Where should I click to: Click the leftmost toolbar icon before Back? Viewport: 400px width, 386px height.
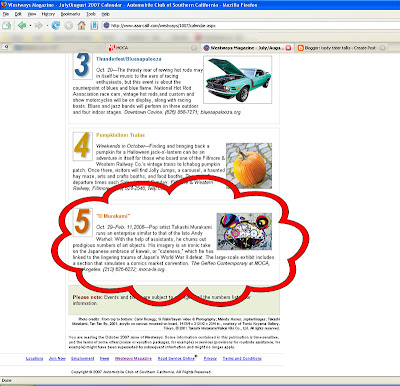point(6,25)
